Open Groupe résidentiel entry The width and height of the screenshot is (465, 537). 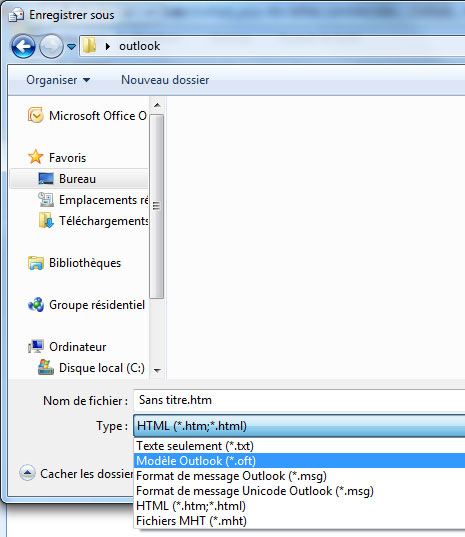tap(97, 305)
